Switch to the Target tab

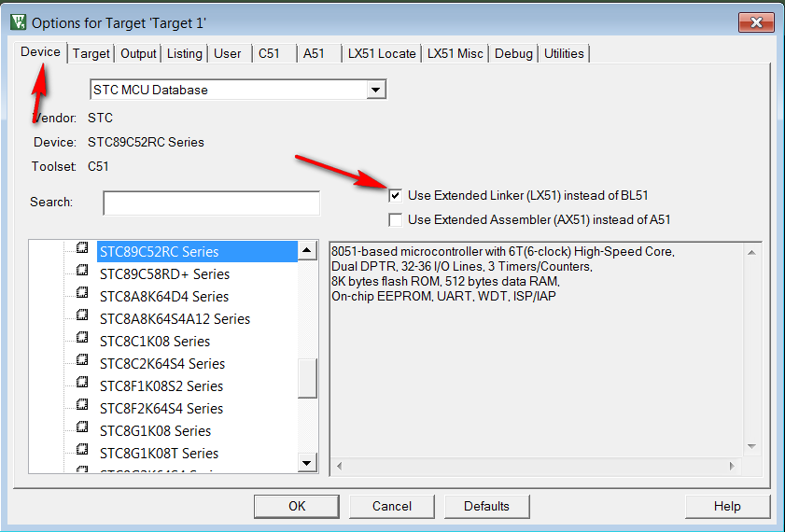click(x=91, y=53)
